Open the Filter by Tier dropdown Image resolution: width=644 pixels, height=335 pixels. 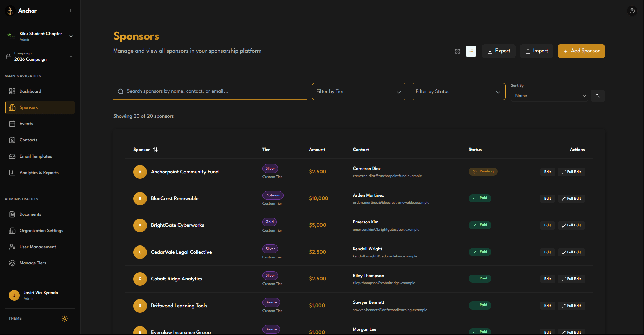click(x=359, y=92)
